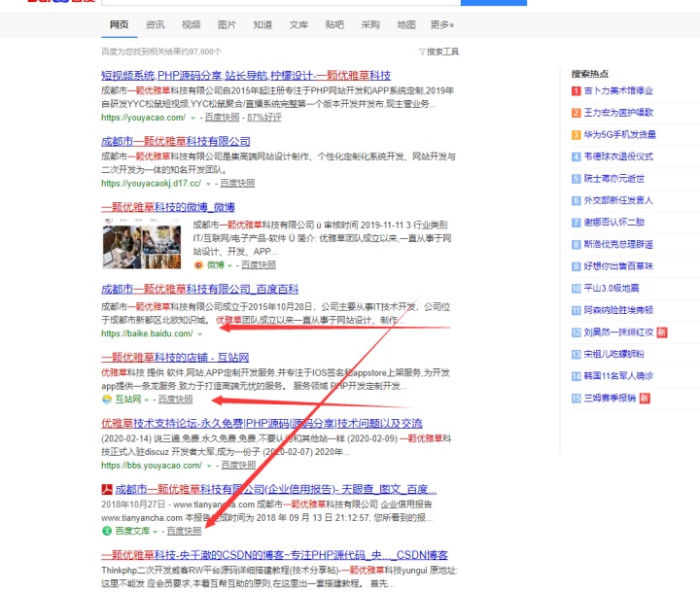
Task: Open hot search 好想你出售百草味
Action: click(x=618, y=266)
